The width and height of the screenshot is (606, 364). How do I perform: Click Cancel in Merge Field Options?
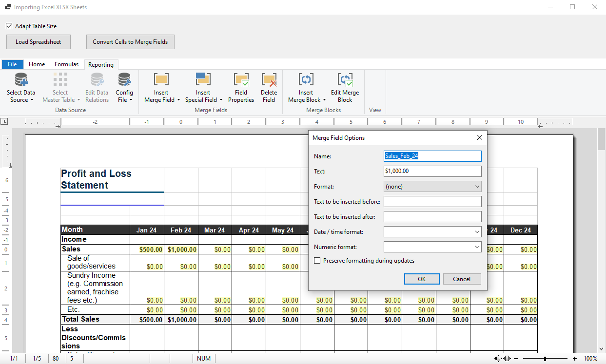[462, 279]
